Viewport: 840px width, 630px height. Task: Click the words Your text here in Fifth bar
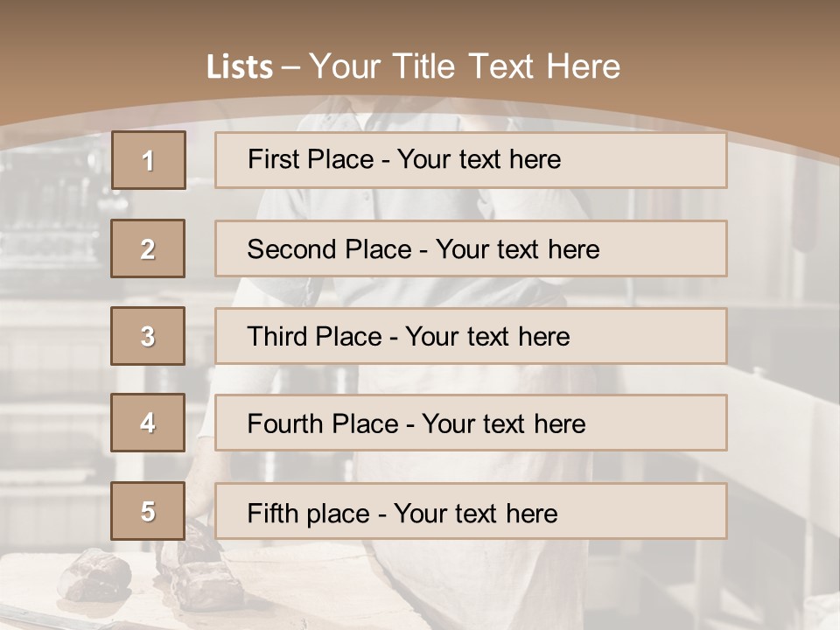[476, 513]
